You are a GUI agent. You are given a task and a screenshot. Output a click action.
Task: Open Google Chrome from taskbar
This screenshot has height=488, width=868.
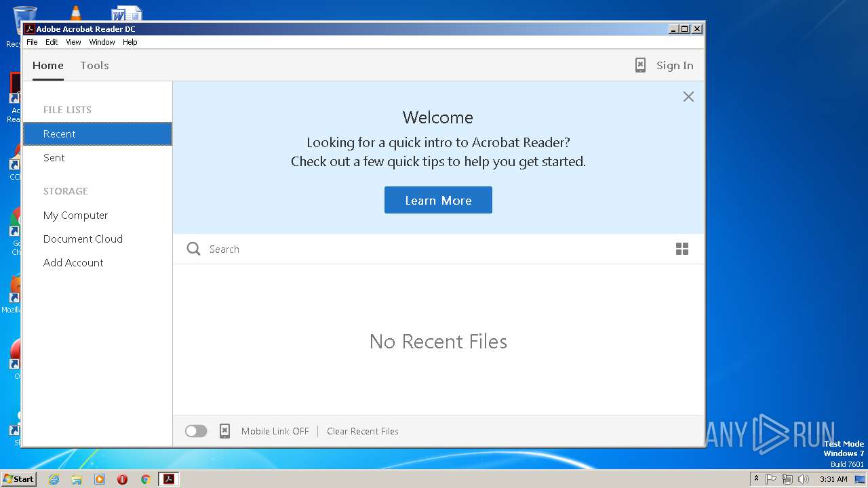pos(145,479)
